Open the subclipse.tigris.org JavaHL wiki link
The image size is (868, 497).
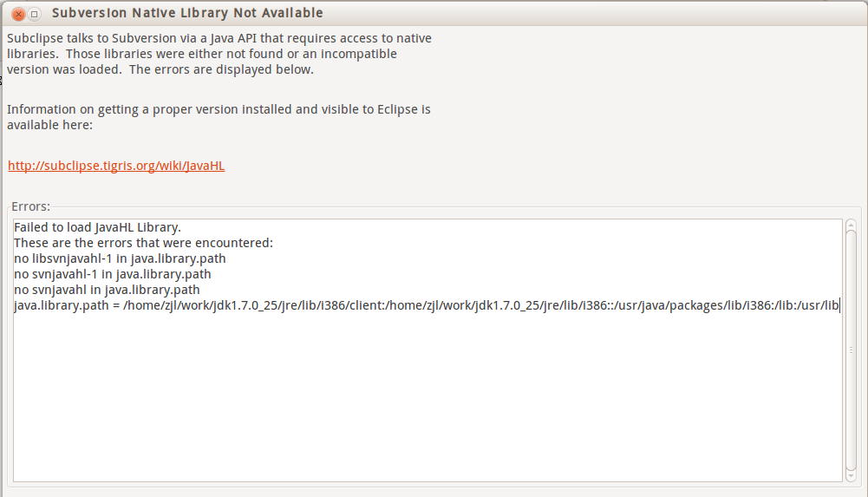pos(116,166)
